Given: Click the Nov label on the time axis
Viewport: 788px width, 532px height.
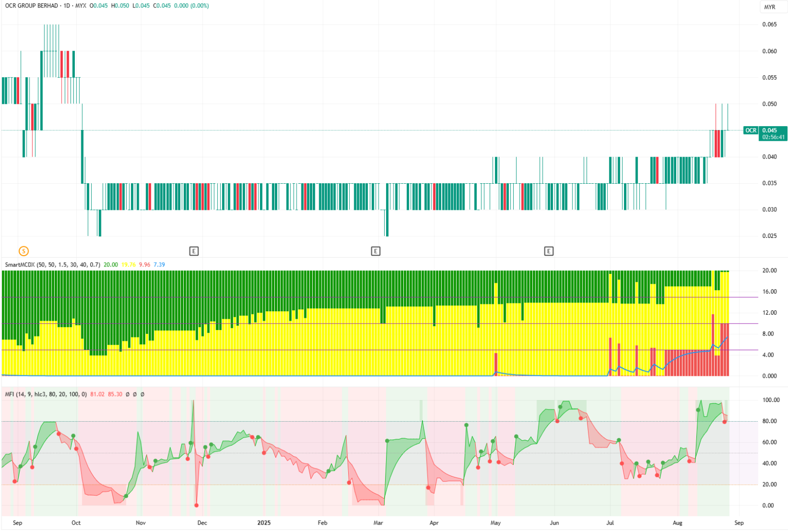Looking at the screenshot, I should click(141, 523).
